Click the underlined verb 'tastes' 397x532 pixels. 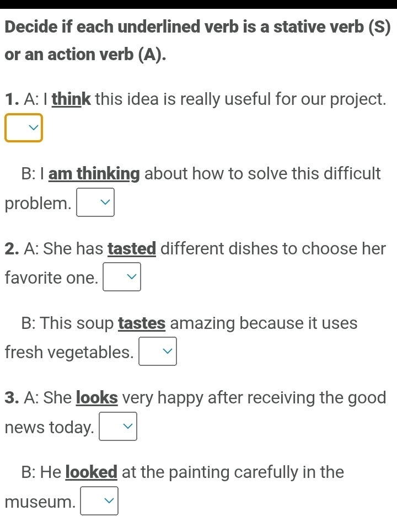click(142, 323)
